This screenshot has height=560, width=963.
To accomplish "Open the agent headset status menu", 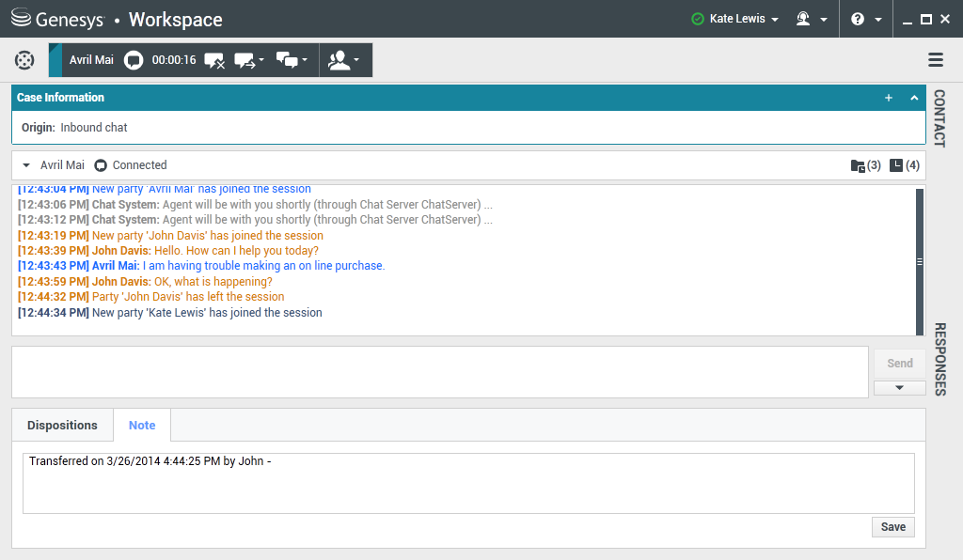I will pos(811,19).
